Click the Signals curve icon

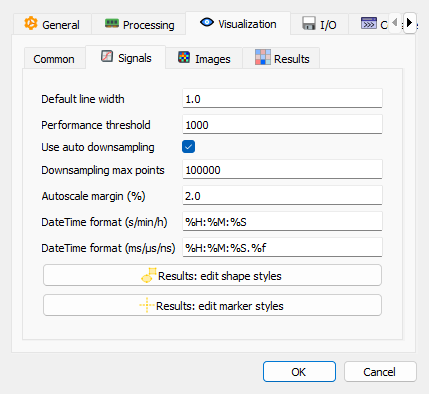(107, 56)
